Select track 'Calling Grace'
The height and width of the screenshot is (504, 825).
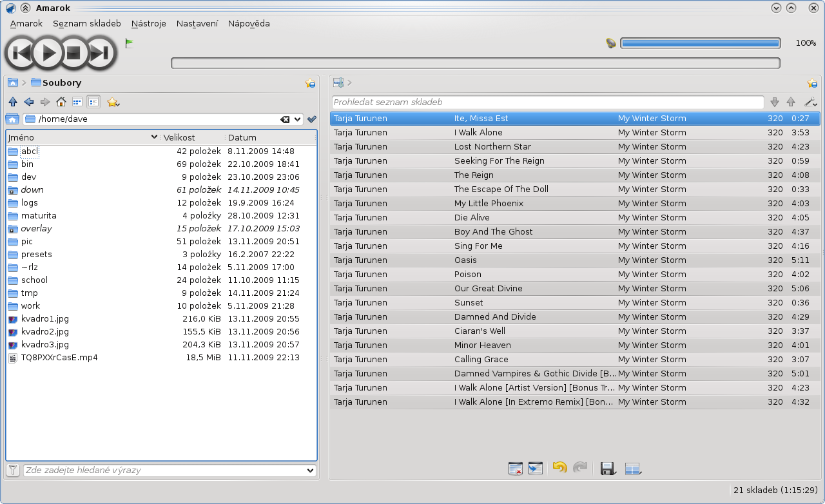pos(575,359)
